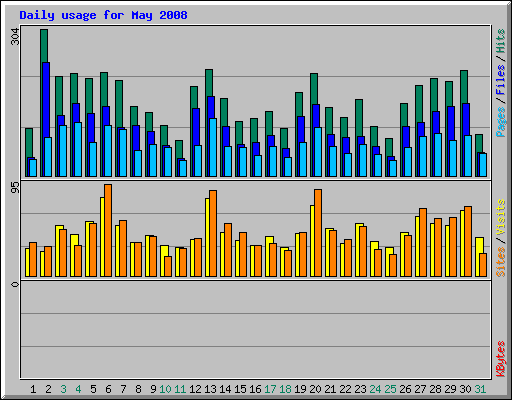
Task: Click the Sites legend label
Action: 500,262
